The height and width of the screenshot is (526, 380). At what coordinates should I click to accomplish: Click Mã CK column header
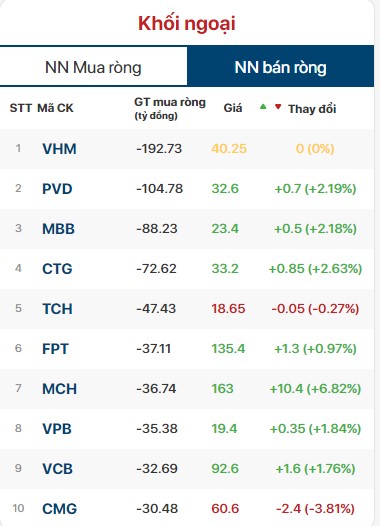pyautogui.click(x=55, y=108)
